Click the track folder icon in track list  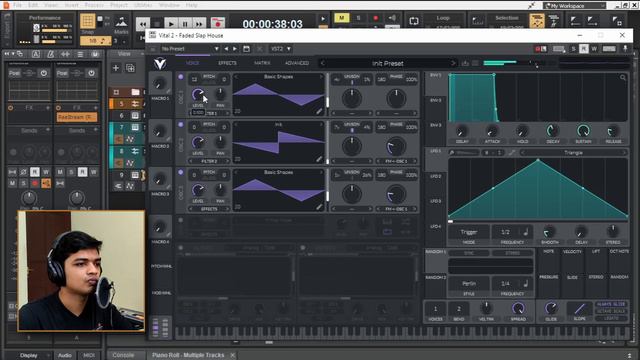tap(135, 92)
